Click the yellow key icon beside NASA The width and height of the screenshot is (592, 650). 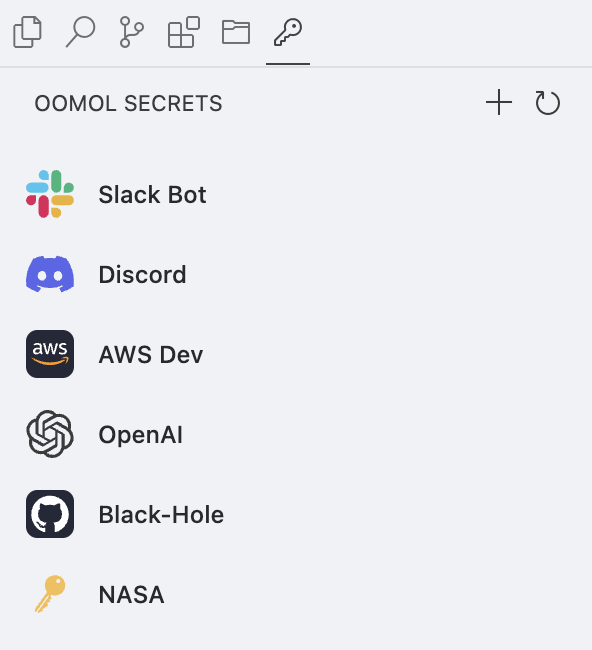click(50, 594)
